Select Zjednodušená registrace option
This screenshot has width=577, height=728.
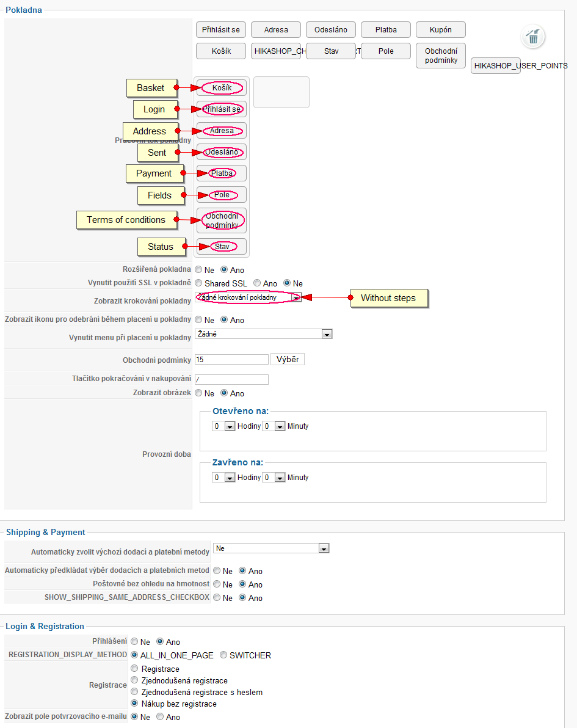[135, 680]
